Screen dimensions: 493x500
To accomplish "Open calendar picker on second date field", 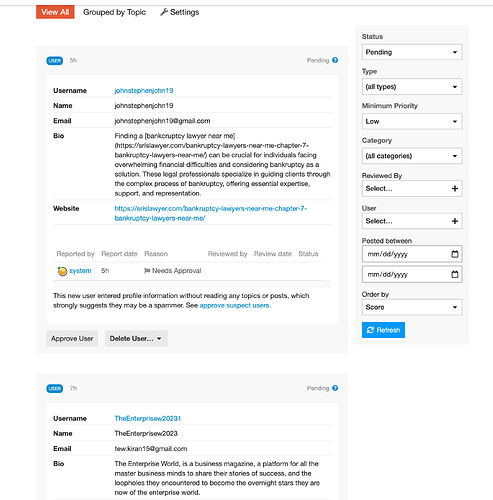I will coord(455,274).
